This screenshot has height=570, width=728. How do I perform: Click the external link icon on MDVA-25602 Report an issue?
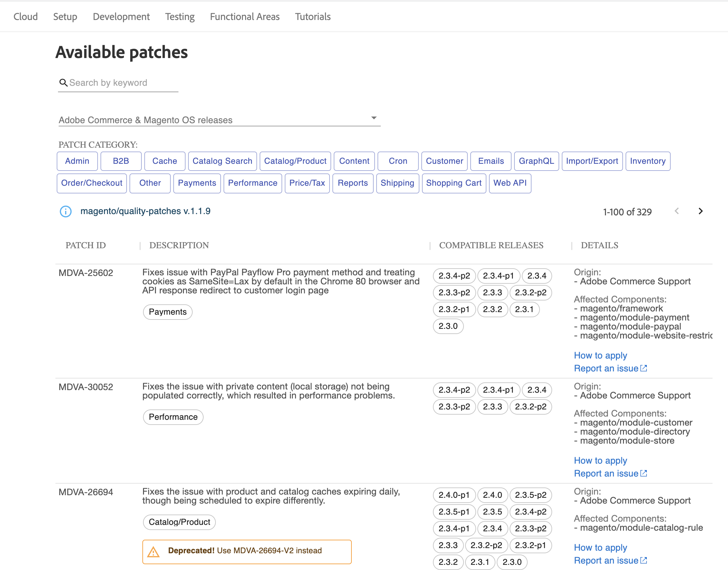(x=644, y=368)
